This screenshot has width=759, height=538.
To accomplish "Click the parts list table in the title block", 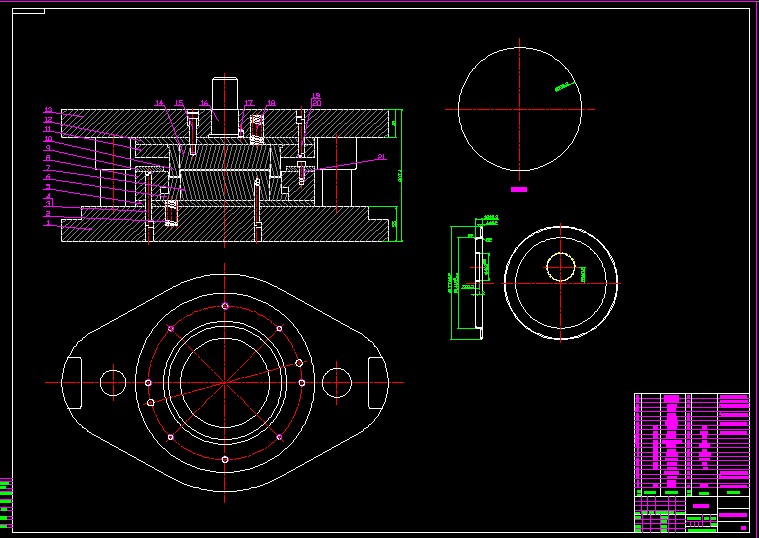I will pos(692,444).
